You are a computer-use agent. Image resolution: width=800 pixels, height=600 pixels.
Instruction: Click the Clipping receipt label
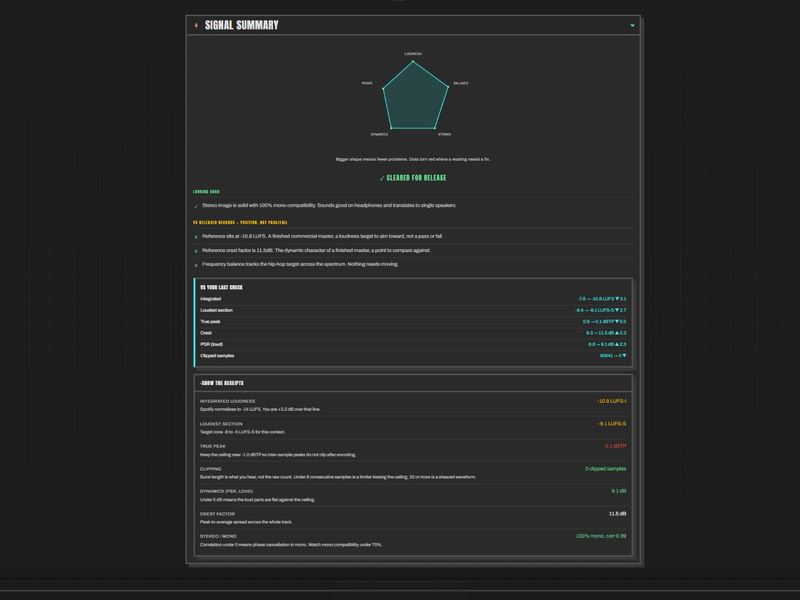(x=211, y=469)
